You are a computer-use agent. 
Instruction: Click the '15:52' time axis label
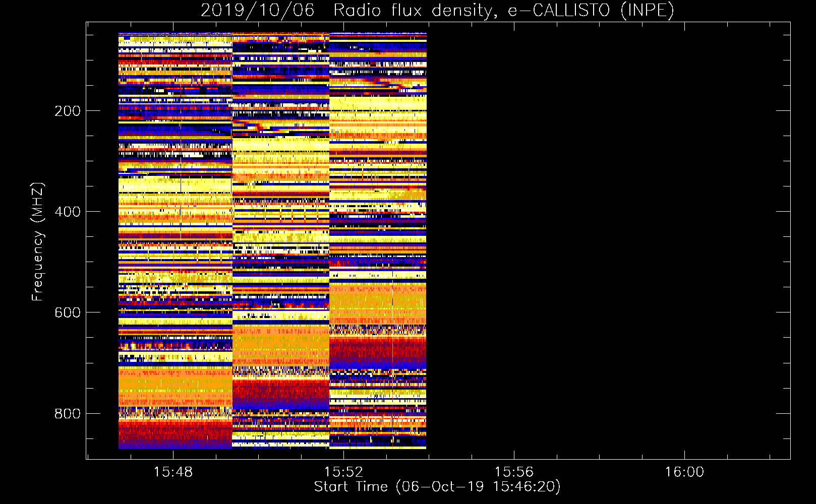pos(343,472)
